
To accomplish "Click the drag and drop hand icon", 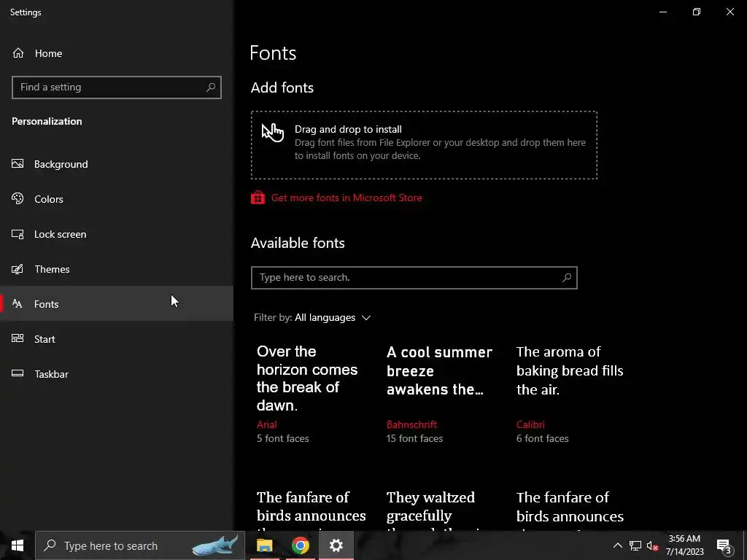I will [x=273, y=132].
